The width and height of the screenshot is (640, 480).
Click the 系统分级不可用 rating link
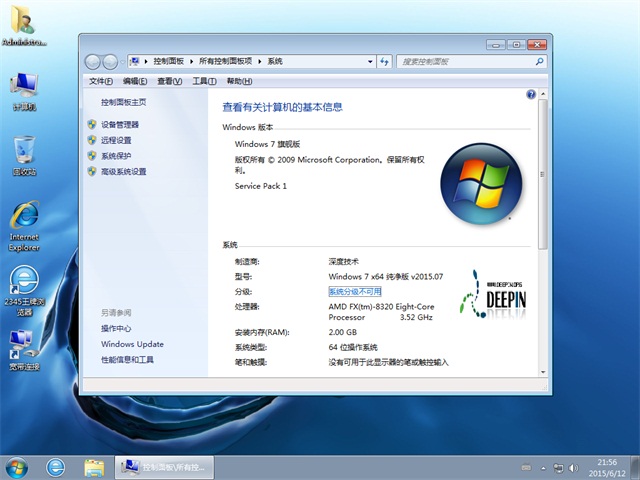point(355,291)
